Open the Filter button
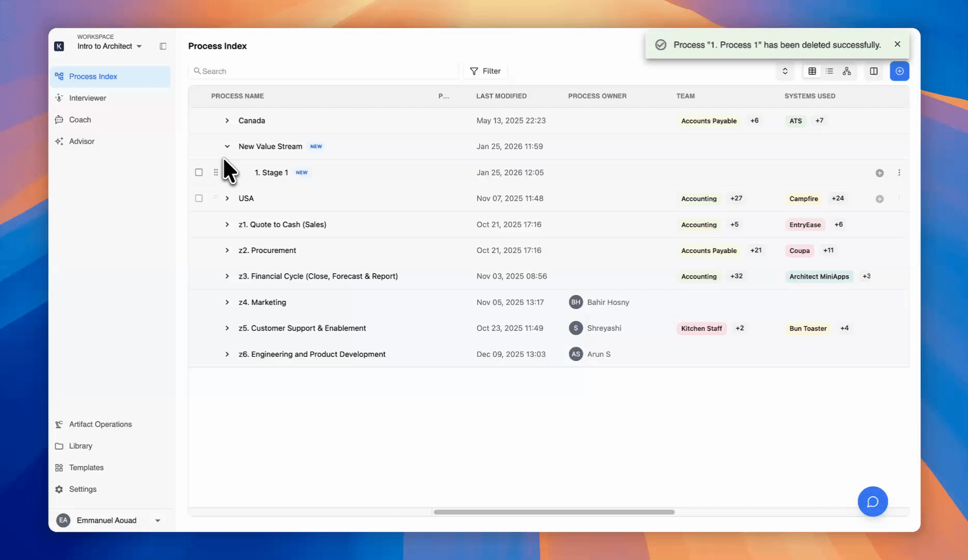The width and height of the screenshot is (968, 560). 485,71
